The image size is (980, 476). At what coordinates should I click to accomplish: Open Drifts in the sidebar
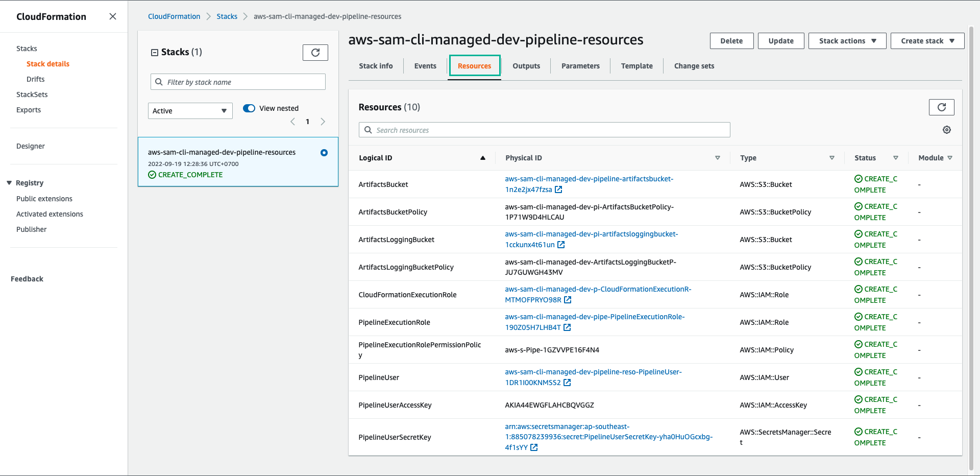(36, 79)
